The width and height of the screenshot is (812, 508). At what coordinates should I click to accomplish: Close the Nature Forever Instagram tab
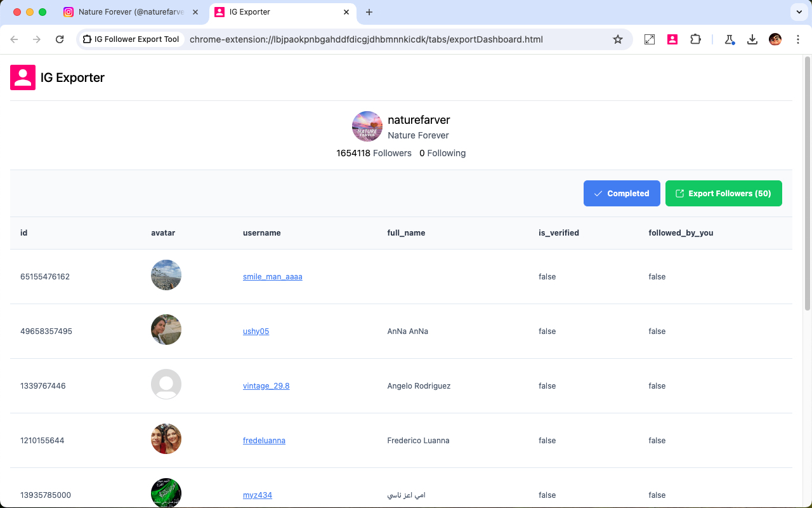(x=195, y=12)
